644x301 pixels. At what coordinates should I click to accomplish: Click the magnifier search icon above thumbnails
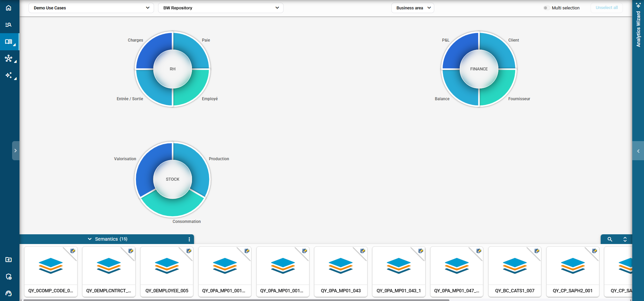click(x=610, y=239)
